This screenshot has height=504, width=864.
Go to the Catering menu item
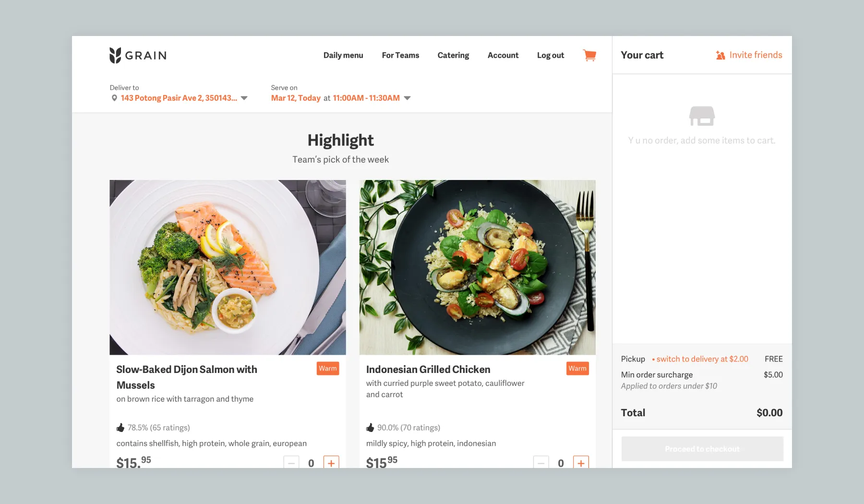tap(453, 55)
